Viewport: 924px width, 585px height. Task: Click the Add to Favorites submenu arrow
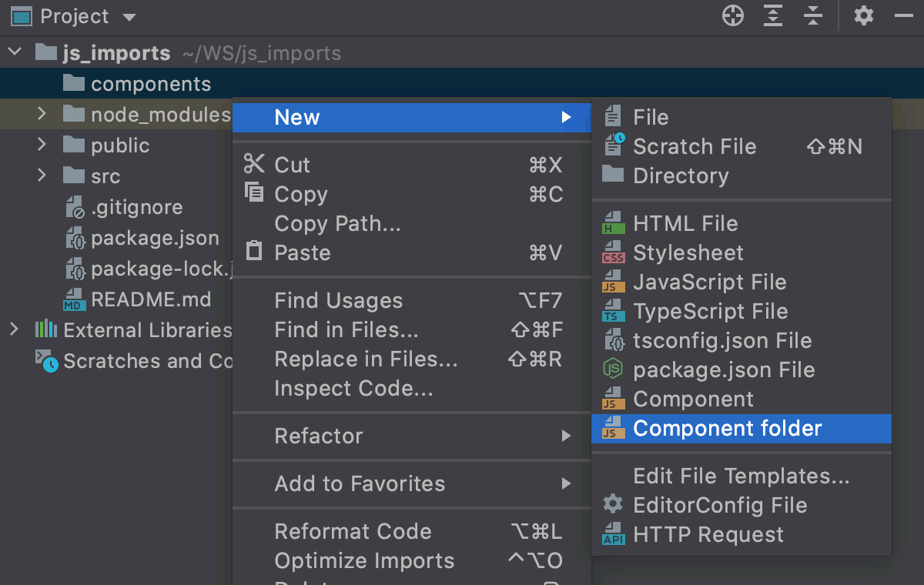pyautogui.click(x=567, y=484)
